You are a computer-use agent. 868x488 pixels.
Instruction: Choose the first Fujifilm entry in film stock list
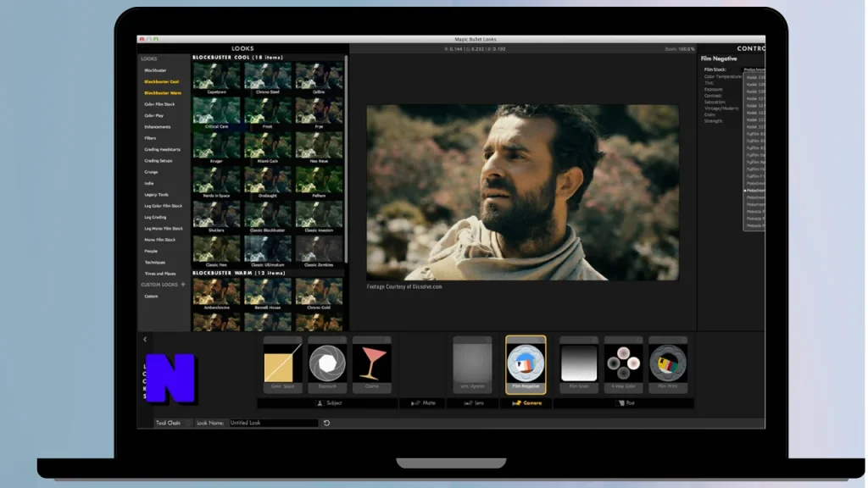755,134
